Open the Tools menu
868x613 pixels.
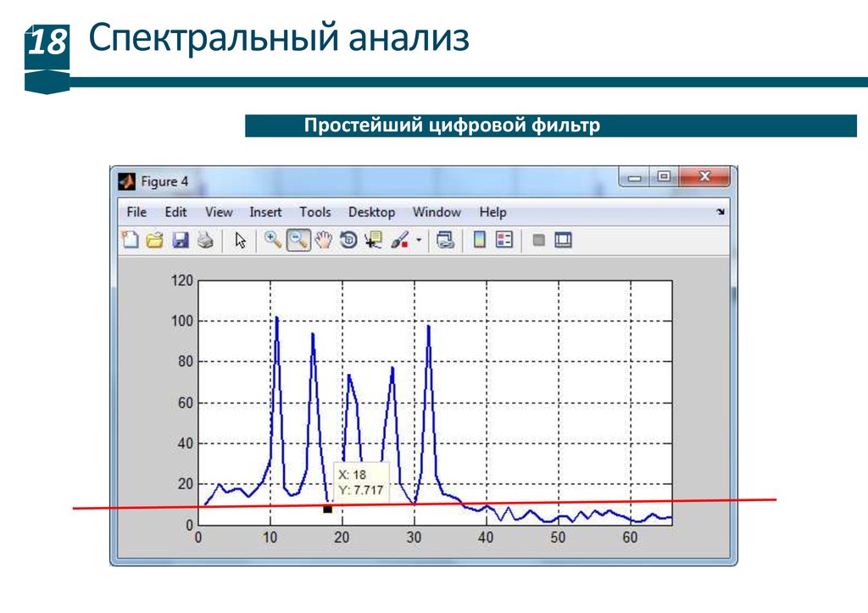coord(315,212)
